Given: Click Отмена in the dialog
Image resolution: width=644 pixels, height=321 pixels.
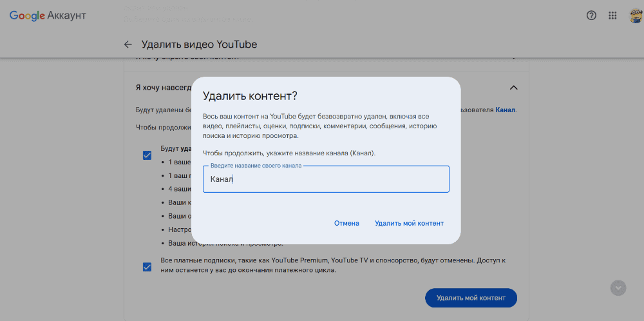Looking at the screenshot, I should [346, 223].
